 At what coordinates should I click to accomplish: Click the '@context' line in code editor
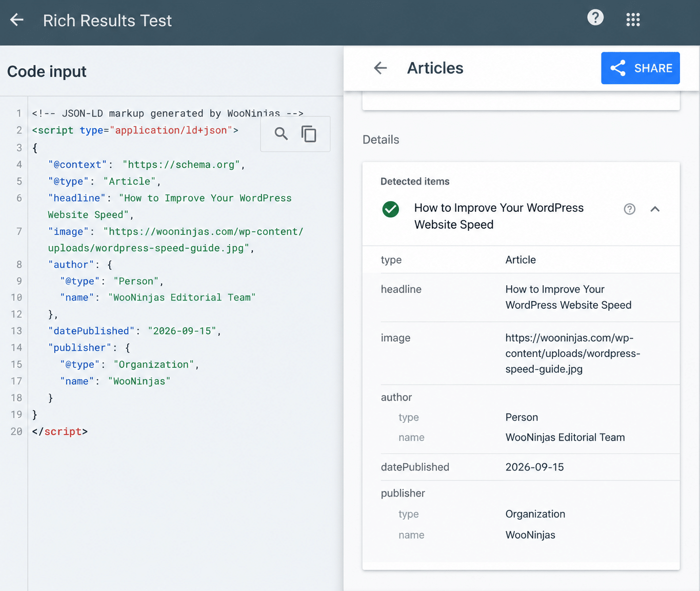(147, 165)
